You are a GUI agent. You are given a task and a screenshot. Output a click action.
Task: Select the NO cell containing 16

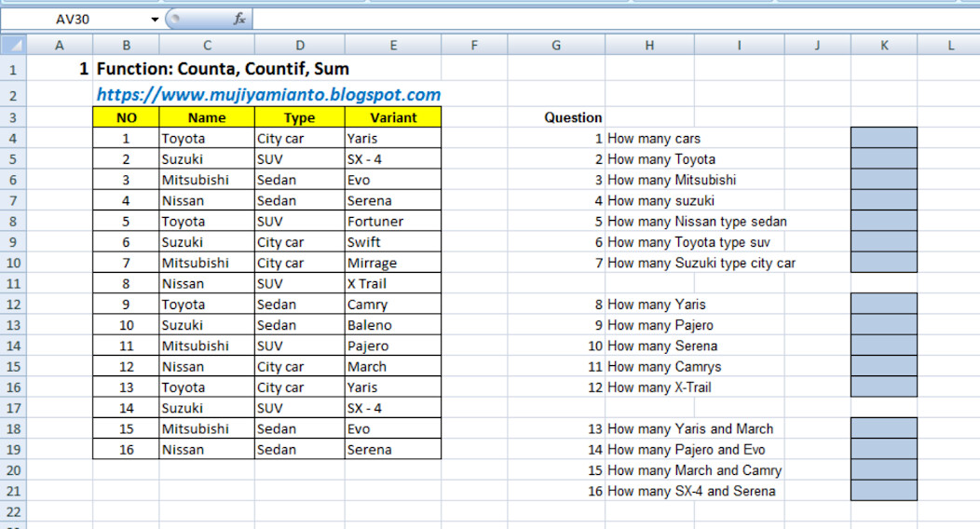point(127,450)
